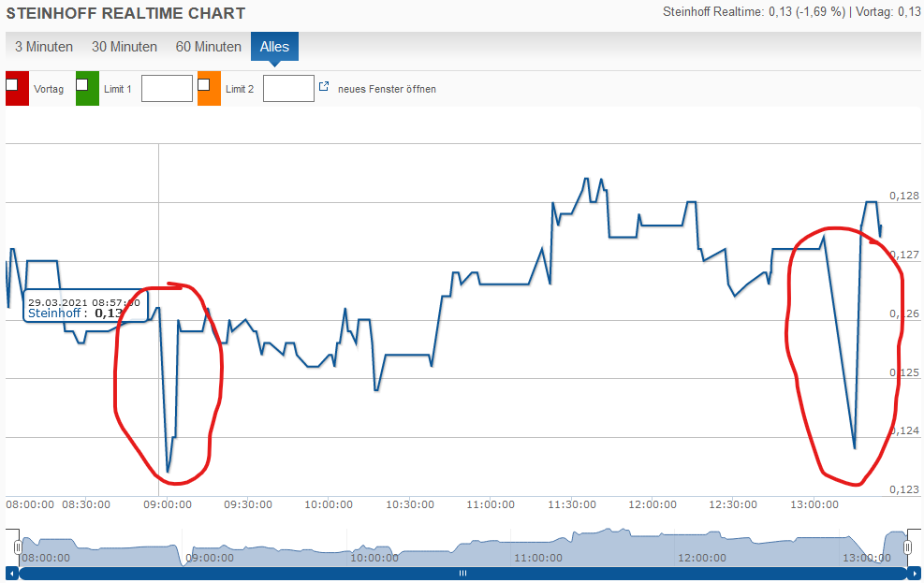This screenshot has width=924, height=583.
Task: Click the STEINHOFF REALTIME CHART heading
Action: point(125,13)
